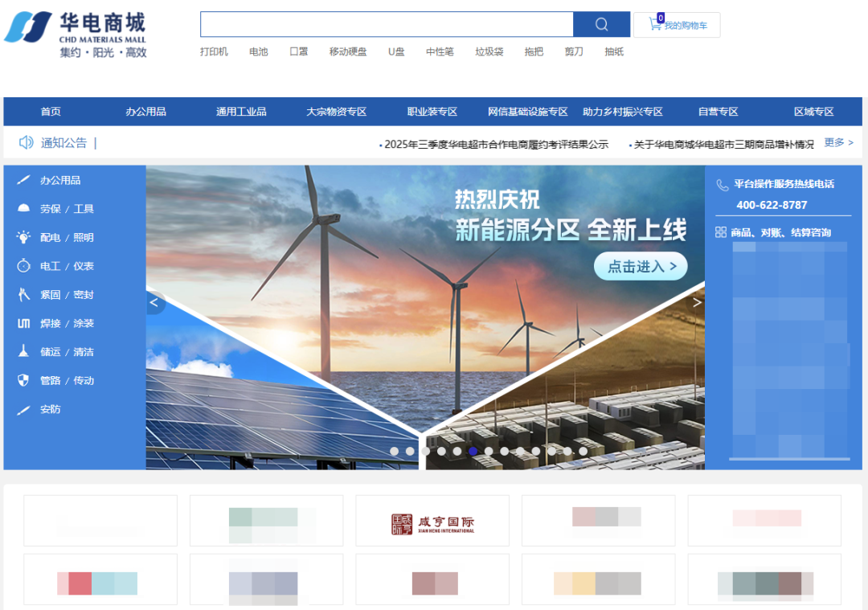
Task: Click the shield icon for 管路/传动
Action: [23, 381]
